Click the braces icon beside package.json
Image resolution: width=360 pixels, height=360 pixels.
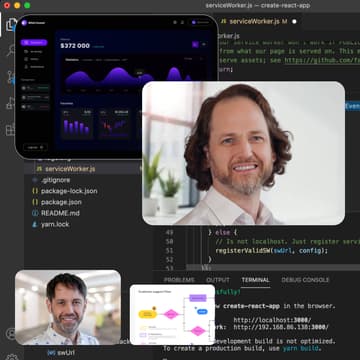pos(35,202)
